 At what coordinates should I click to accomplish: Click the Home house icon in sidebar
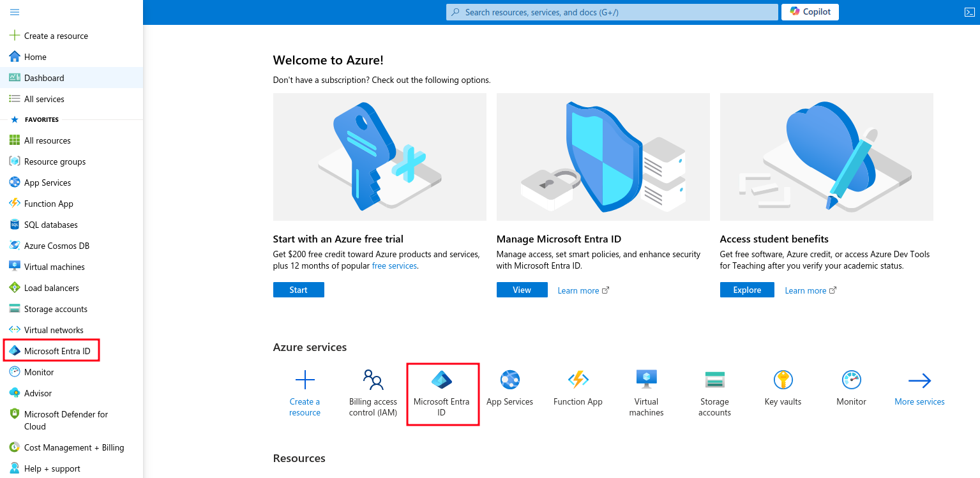click(15, 57)
